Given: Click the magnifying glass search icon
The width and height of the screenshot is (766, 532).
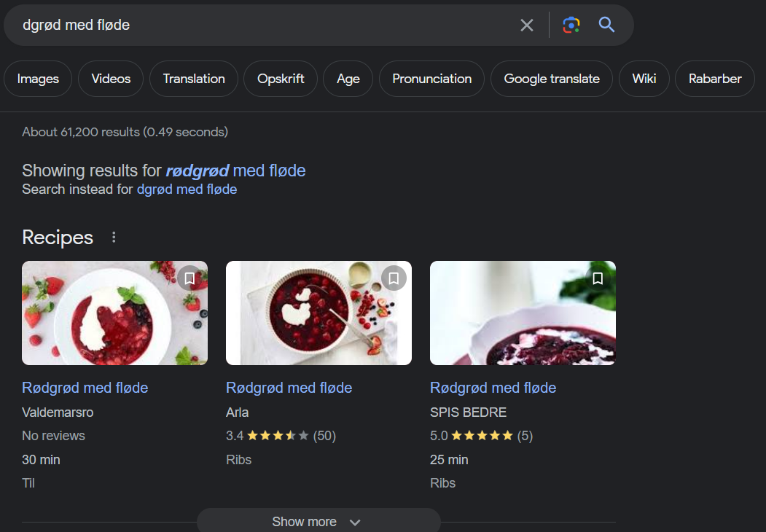Looking at the screenshot, I should click(x=606, y=25).
